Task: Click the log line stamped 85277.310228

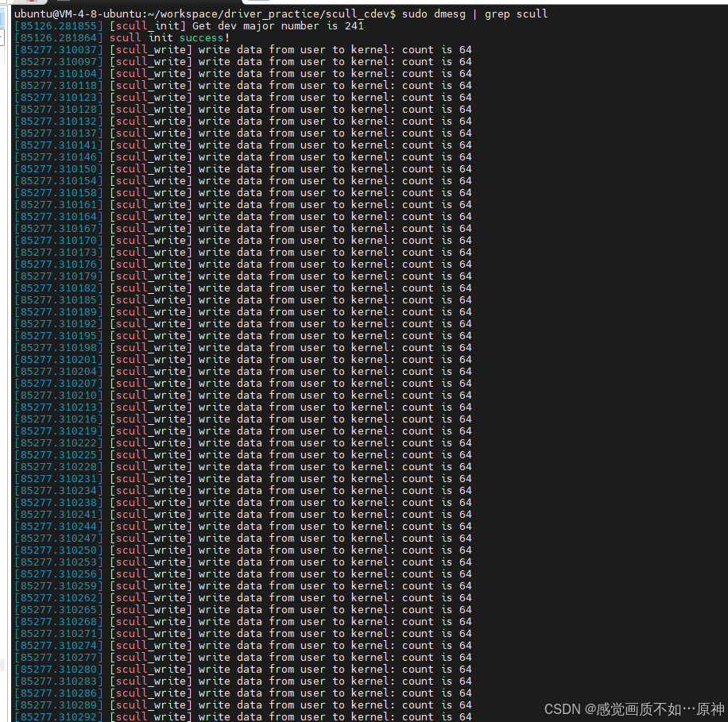Action: click(x=243, y=467)
